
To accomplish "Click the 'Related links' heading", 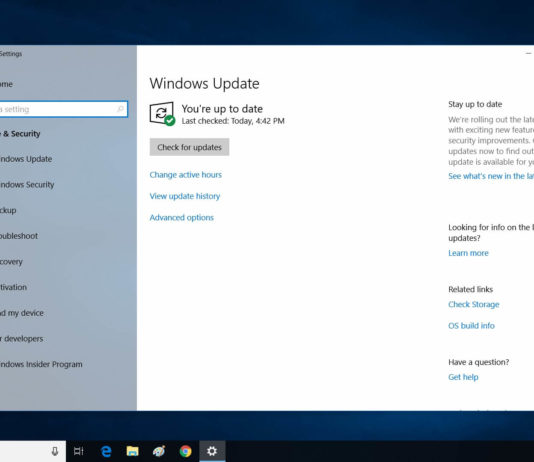I will coord(471,289).
